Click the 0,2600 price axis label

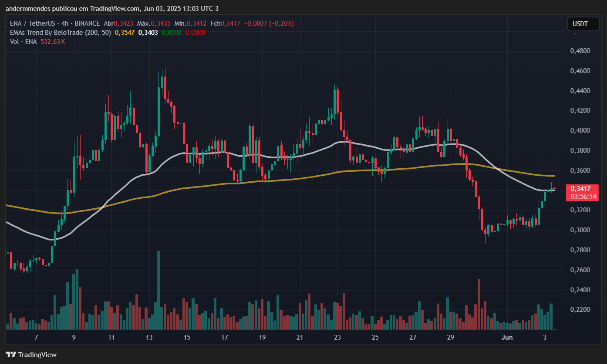pos(580,270)
